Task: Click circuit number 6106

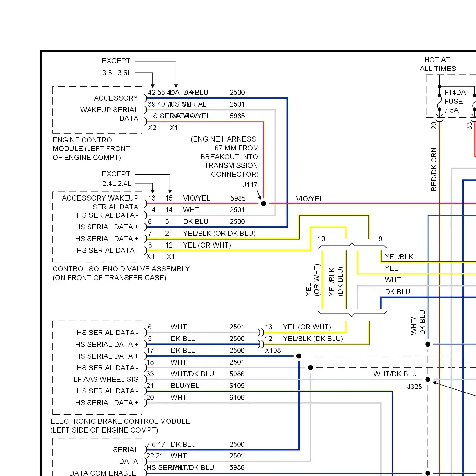Action: click(x=237, y=397)
